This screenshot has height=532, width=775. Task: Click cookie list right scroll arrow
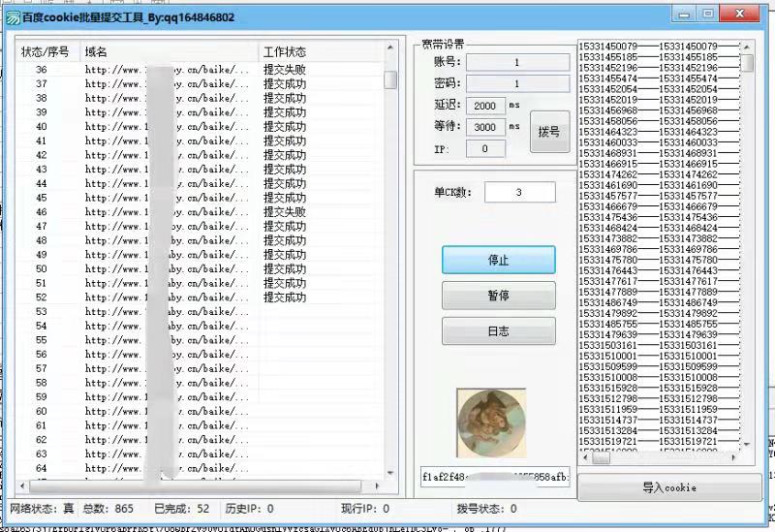(x=733, y=457)
